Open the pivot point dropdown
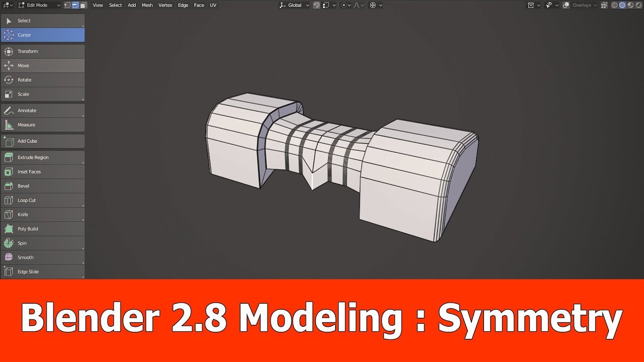This screenshot has width=644, height=362. pyautogui.click(x=376, y=5)
